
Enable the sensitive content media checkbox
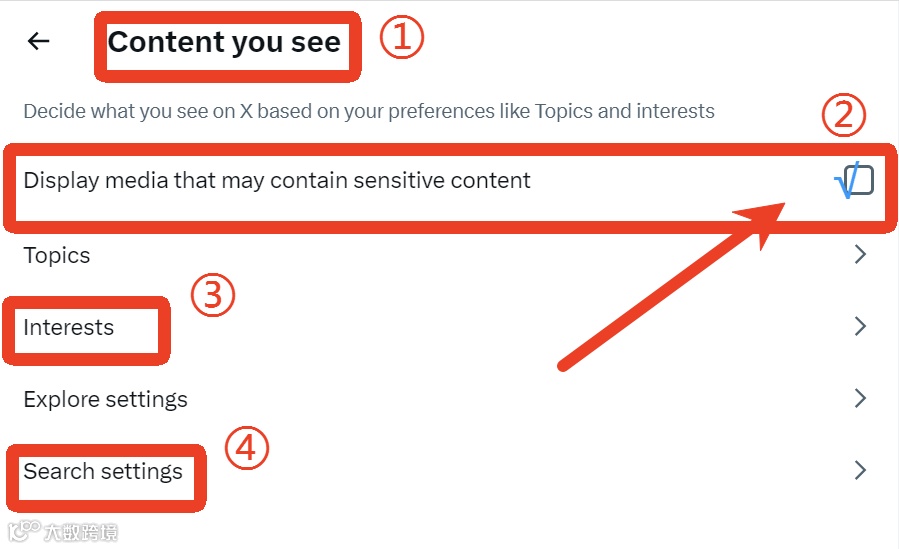[858, 180]
